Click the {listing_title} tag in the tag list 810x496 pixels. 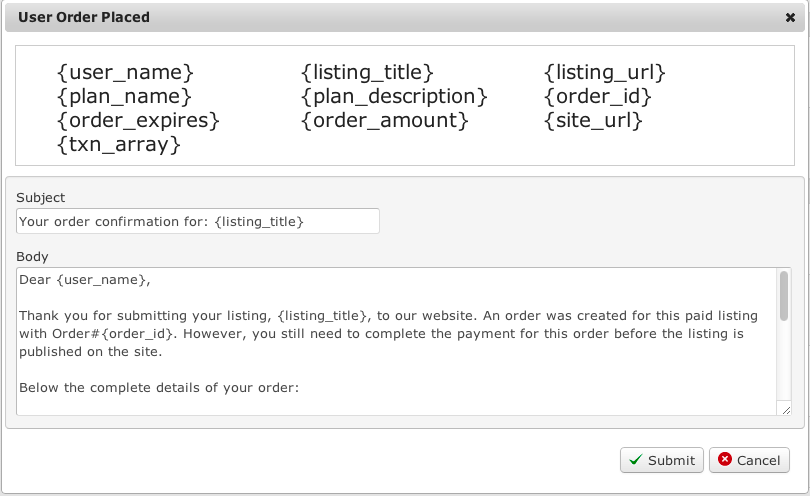pyautogui.click(x=367, y=73)
